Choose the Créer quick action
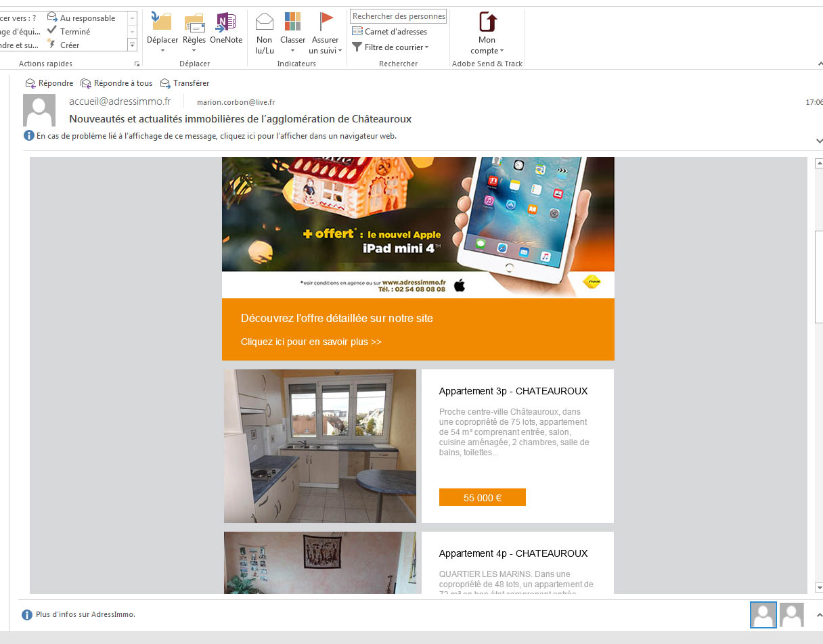Screen dimensions: 823x644 click(64, 45)
